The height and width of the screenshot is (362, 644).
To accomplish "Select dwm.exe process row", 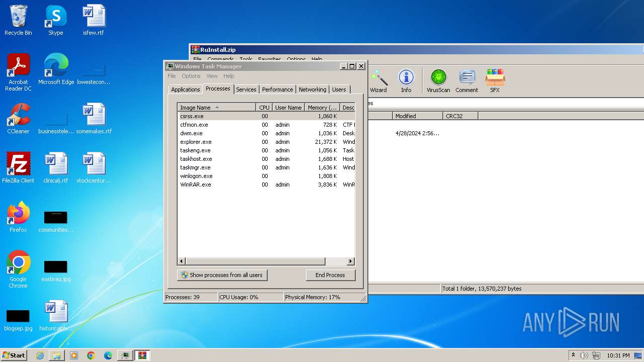I will point(266,133).
